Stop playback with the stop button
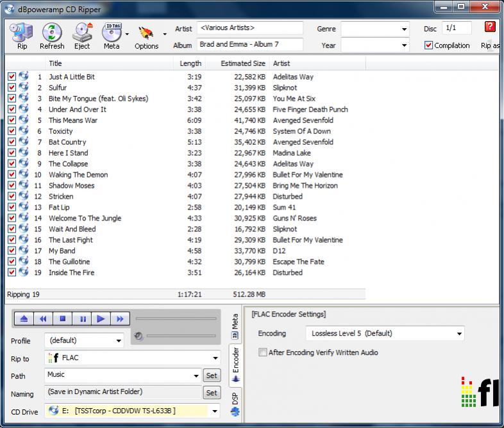This screenshot has height=428, width=504. (x=63, y=318)
